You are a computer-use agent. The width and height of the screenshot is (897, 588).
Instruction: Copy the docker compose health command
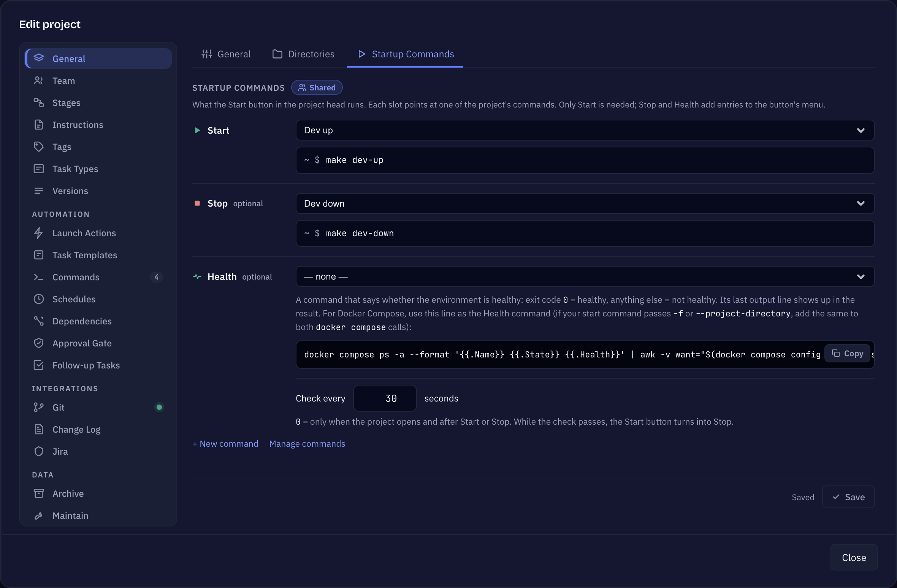pyautogui.click(x=847, y=354)
